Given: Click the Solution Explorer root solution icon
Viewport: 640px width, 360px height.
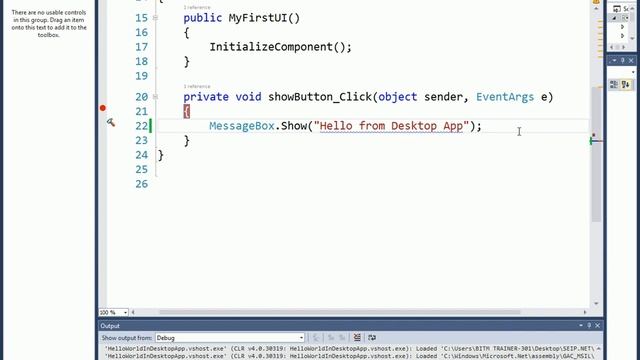Looking at the screenshot, I should tap(617, 9).
